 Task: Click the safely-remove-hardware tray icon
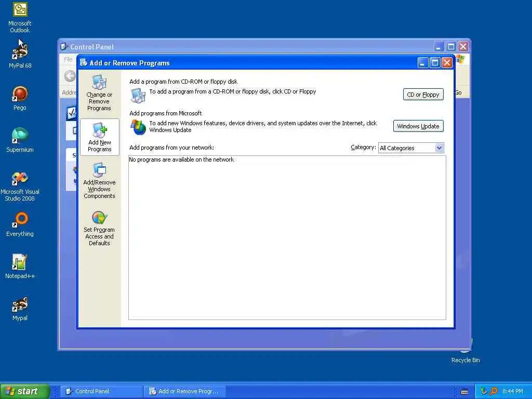(x=484, y=391)
